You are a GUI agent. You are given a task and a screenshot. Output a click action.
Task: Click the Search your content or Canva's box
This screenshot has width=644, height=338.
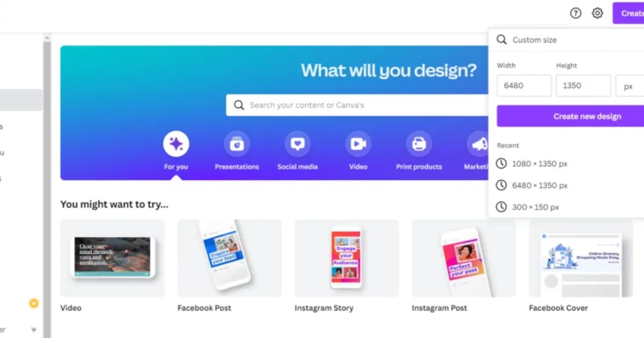(x=357, y=105)
